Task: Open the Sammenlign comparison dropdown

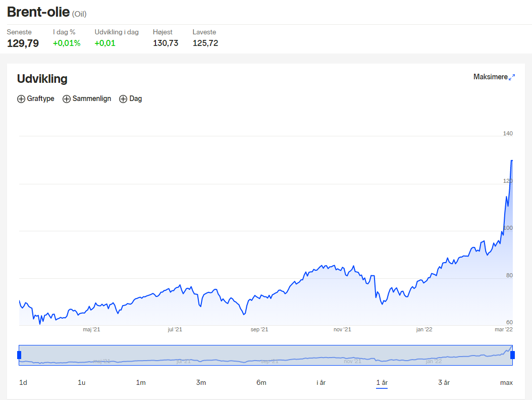Action: [x=87, y=99]
